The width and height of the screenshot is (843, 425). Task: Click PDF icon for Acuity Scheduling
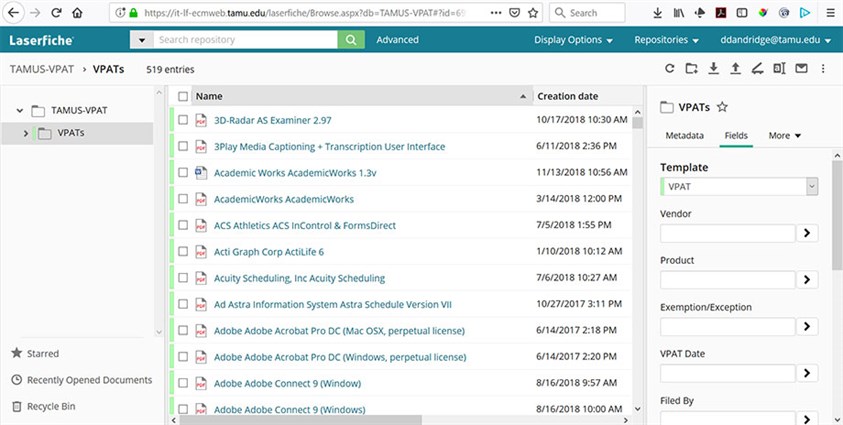[201, 278]
